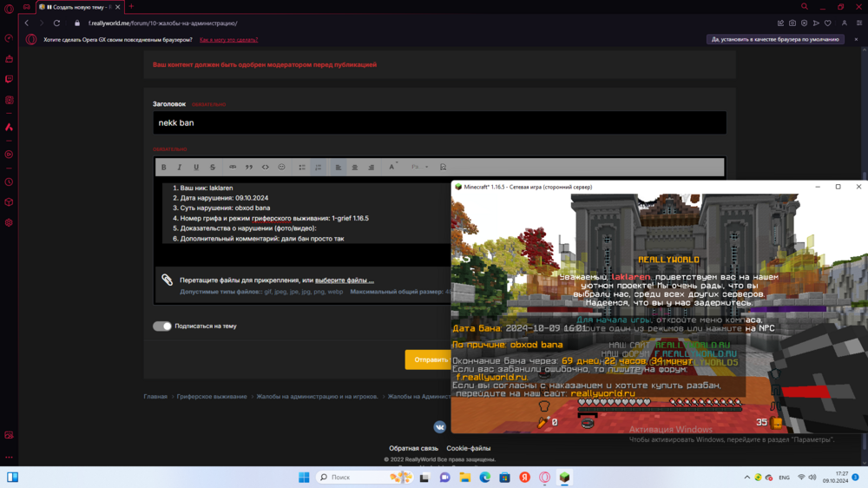The height and width of the screenshot is (488, 868).
Task: Open Opera easy setup sliders menu
Action: [859, 23]
